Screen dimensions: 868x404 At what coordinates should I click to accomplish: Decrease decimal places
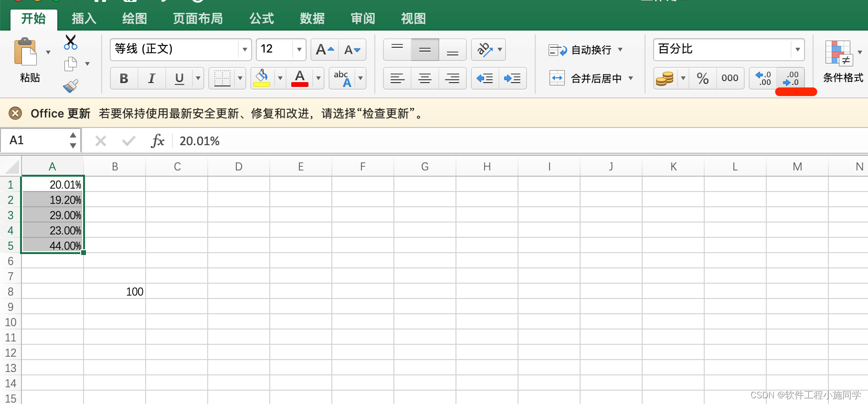coord(791,78)
